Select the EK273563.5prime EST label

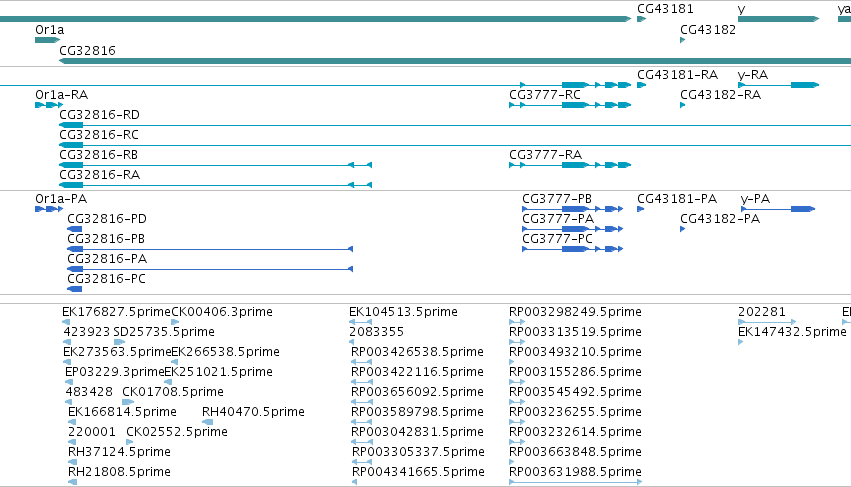click(117, 352)
